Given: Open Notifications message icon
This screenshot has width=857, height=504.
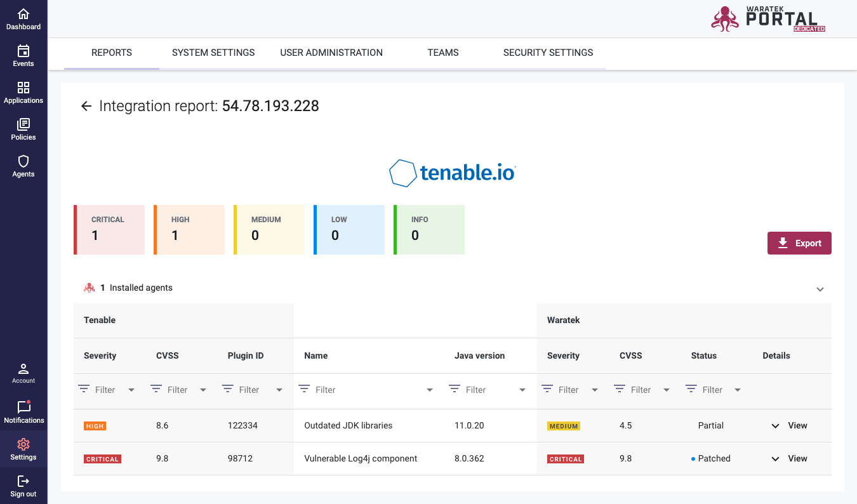Looking at the screenshot, I should click(x=23, y=407).
